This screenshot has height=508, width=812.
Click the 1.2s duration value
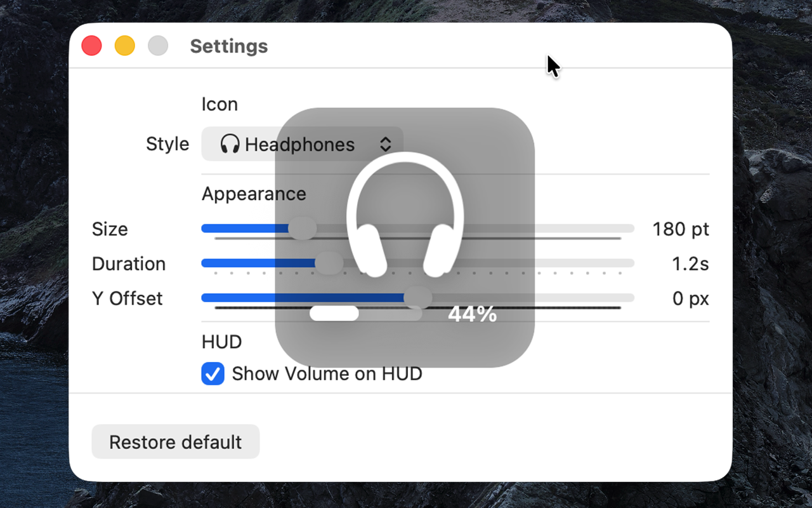[690, 264]
